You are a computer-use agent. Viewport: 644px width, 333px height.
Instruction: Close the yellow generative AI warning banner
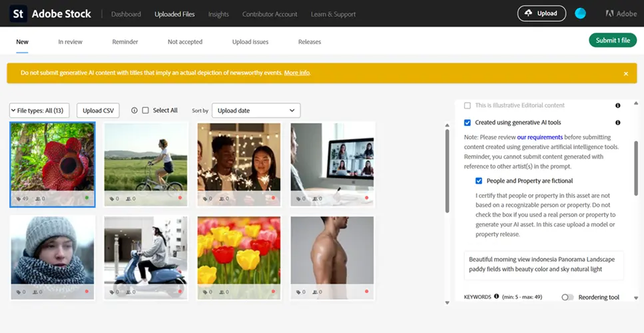[625, 73]
